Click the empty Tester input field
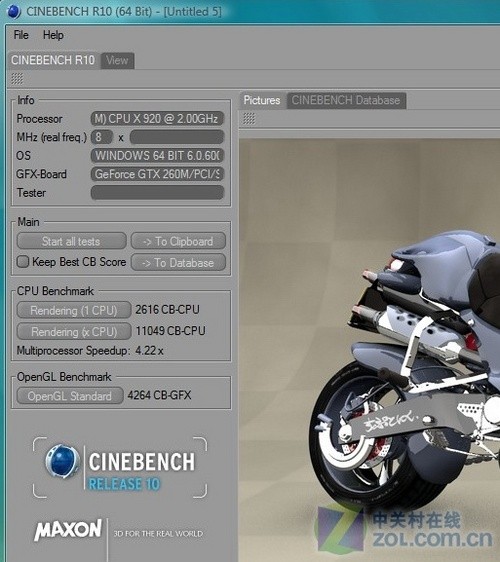This screenshot has width=500, height=562. pyautogui.click(x=157, y=193)
